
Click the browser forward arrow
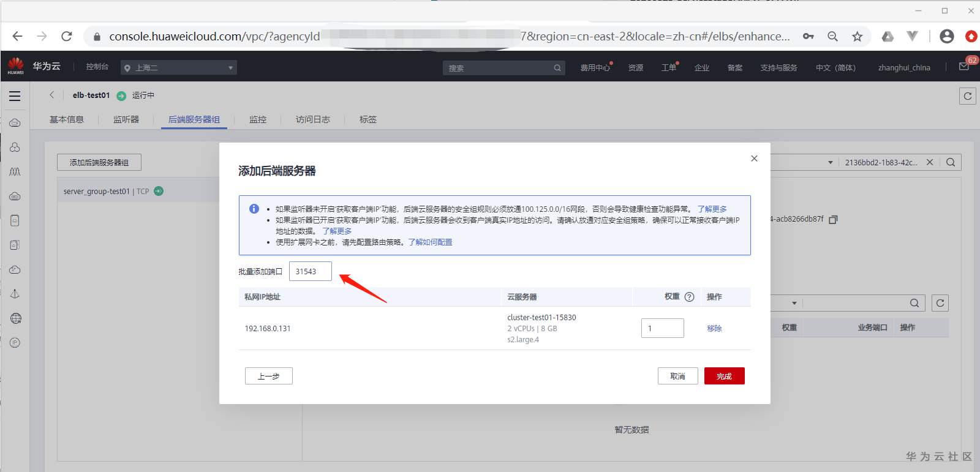click(x=42, y=36)
